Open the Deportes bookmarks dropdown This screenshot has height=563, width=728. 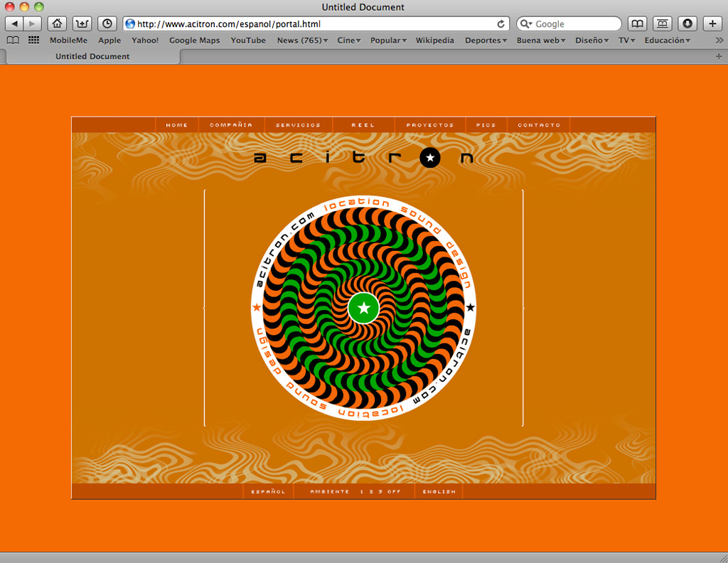coord(486,41)
